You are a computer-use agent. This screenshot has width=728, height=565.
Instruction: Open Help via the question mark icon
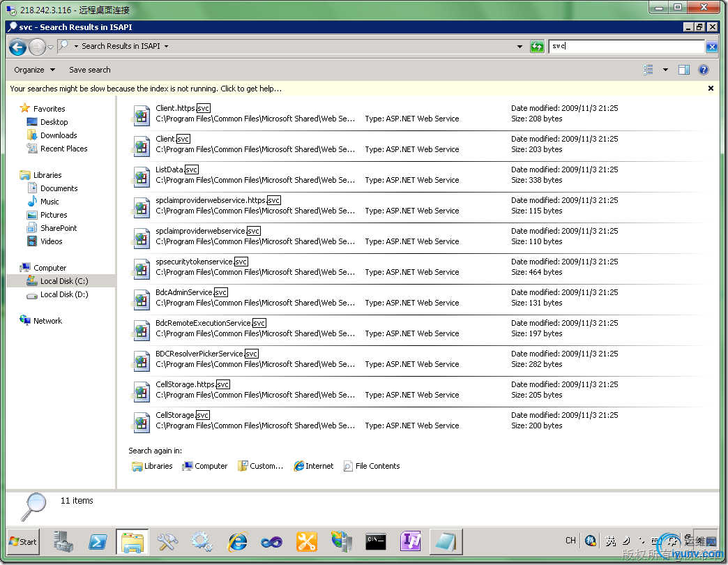[x=704, y=70]
